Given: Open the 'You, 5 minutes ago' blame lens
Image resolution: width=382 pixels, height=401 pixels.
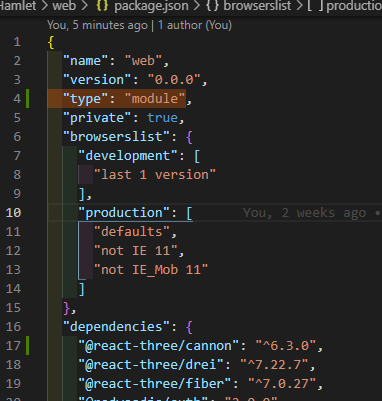Looking at the screenshot, I should click(x=97, y=25).
